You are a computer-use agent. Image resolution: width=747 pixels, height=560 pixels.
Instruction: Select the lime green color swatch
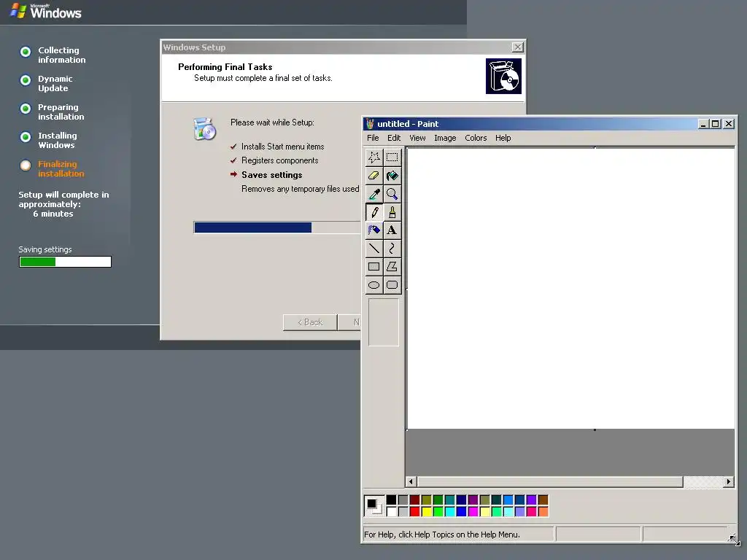click(438, 511)
